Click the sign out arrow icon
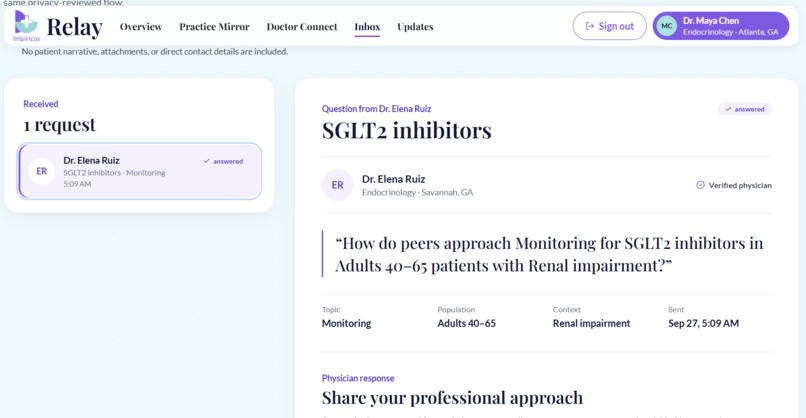806x418 pixels. (x=590, y=26)
